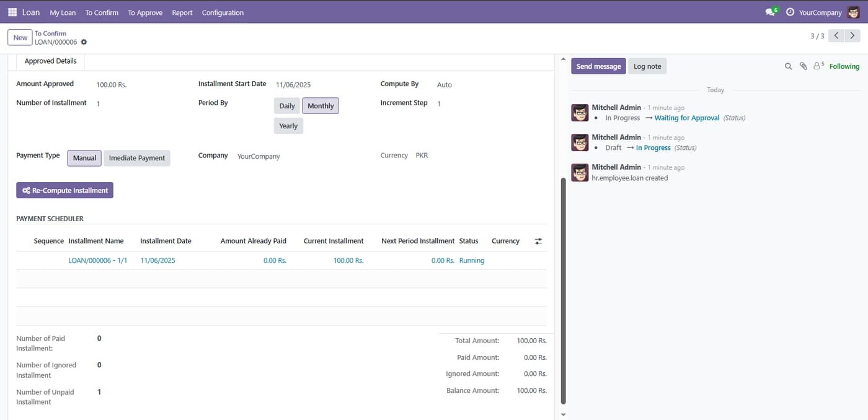Open the Configuration menu

(223, 12)
